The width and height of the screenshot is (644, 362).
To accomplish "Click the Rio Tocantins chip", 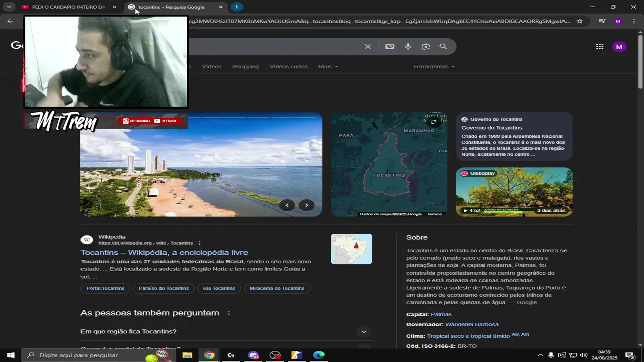I will tap(219, 288).
